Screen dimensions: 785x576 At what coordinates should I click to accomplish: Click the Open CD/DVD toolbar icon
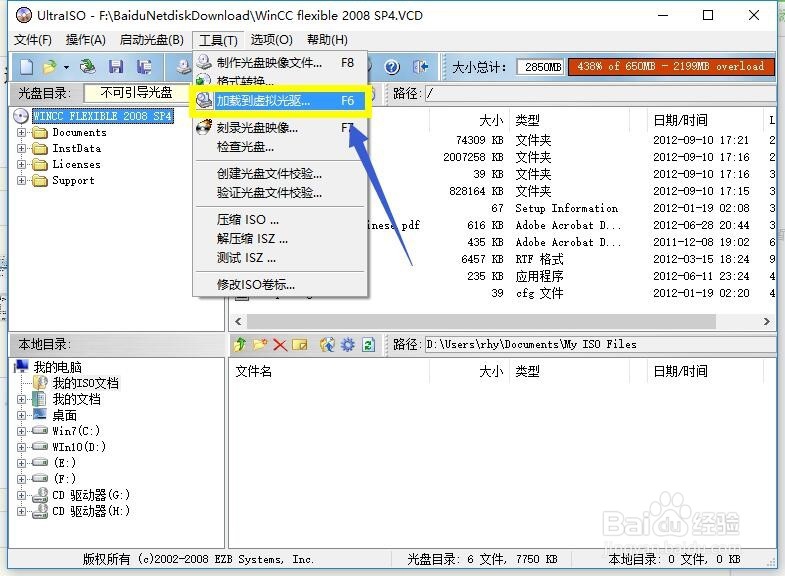pos(88,67)
